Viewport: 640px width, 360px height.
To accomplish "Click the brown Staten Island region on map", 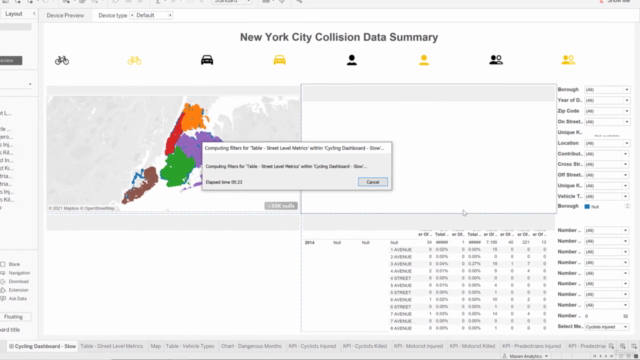I will tap(141, 186).
